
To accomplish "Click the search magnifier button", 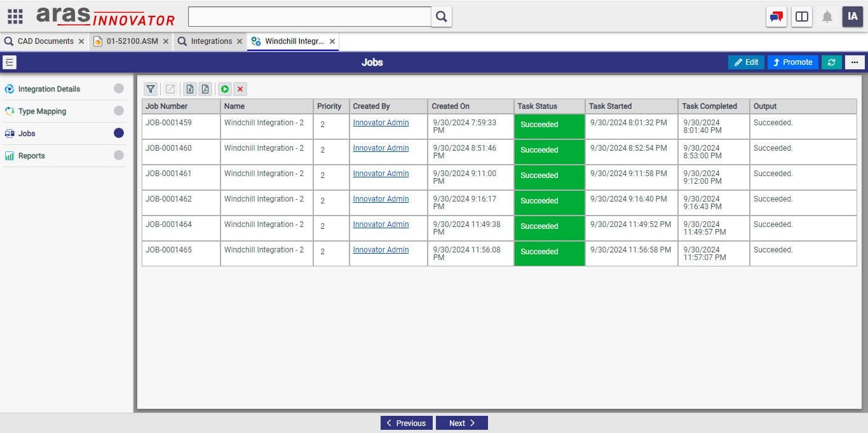I will 442,17.
